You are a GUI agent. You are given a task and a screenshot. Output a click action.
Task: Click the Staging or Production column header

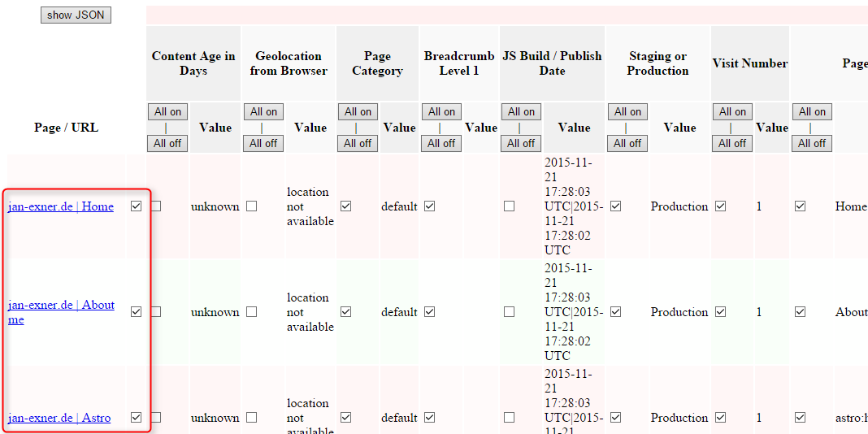(x=658, y=63)
